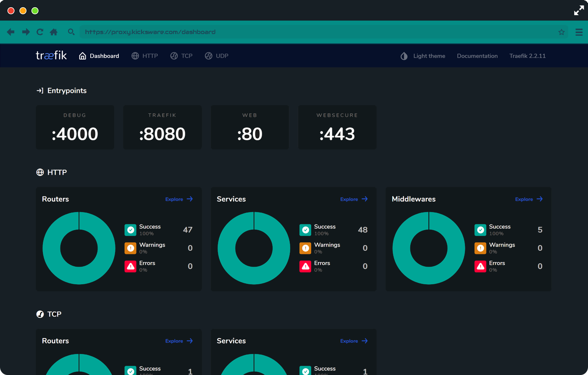588x375 pixels.
Task: Click the Middlewares success count 5
Action: coord(540,230)
